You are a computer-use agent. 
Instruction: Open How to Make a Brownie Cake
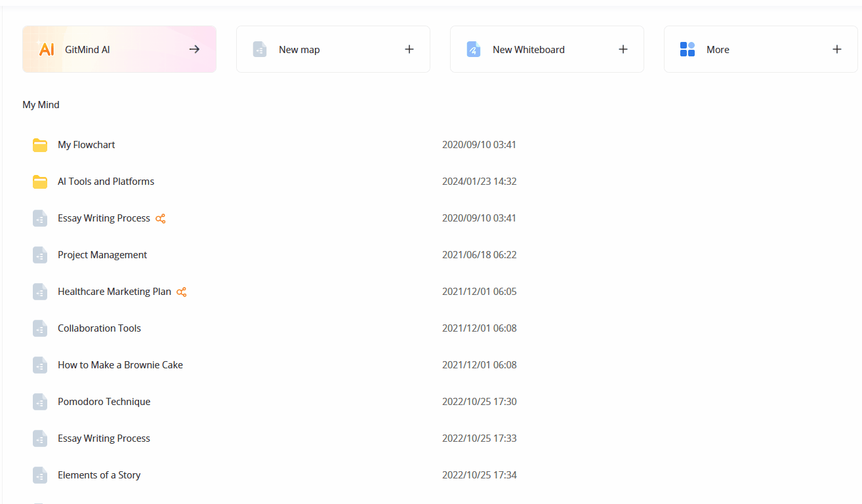click(120, 365)
